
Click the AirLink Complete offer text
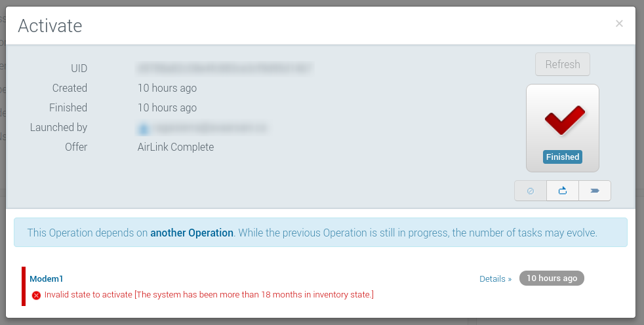176,147
